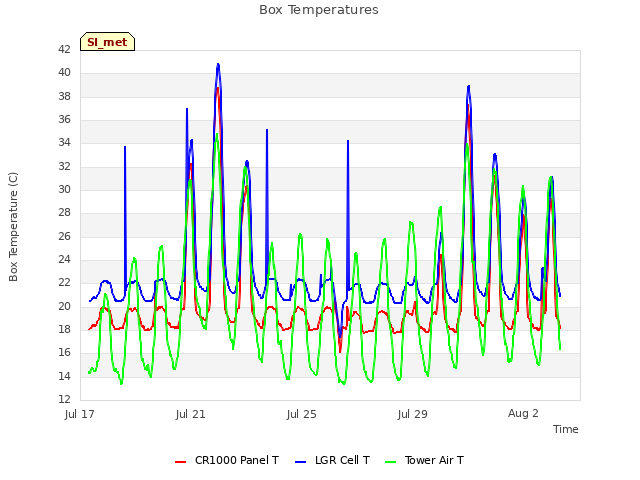640x480 pixels.
Task: Click the 12 y-axis tick label
Action: 64,399
